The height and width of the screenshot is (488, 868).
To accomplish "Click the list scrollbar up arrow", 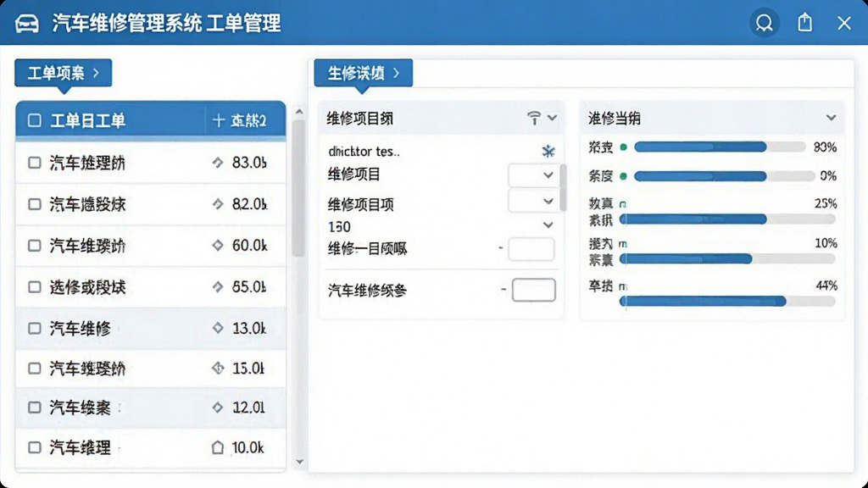I will [299, 112].
